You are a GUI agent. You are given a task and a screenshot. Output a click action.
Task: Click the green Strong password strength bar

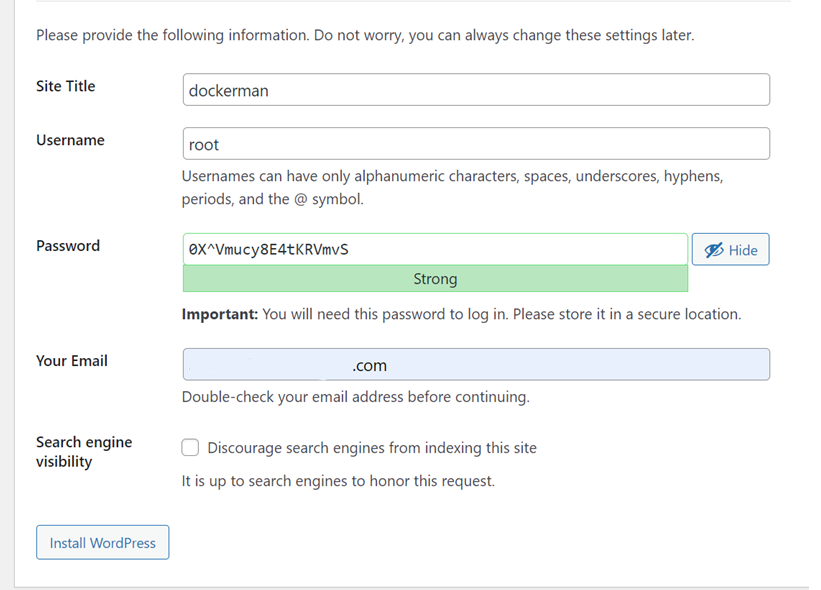[435, 279]
